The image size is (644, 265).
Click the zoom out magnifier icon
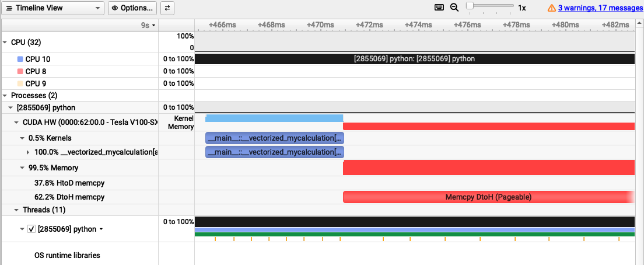click(x=454, y=8)
